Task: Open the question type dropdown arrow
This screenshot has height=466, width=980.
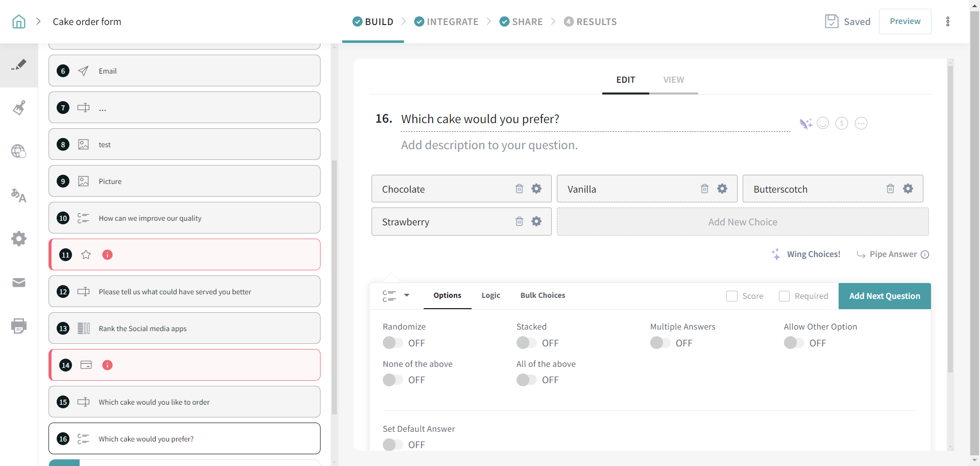Action: [x=407, y=295]
